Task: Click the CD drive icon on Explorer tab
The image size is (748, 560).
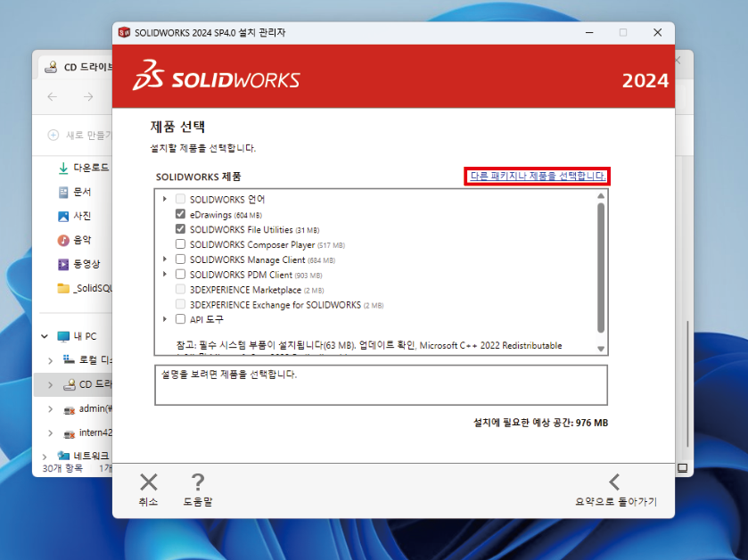Action: pyautogui.click(x=51, y=67)
